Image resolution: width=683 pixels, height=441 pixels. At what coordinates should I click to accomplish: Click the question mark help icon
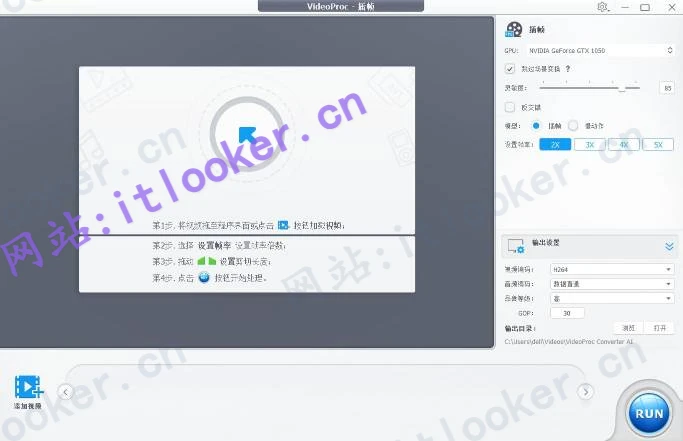[568, 69]
